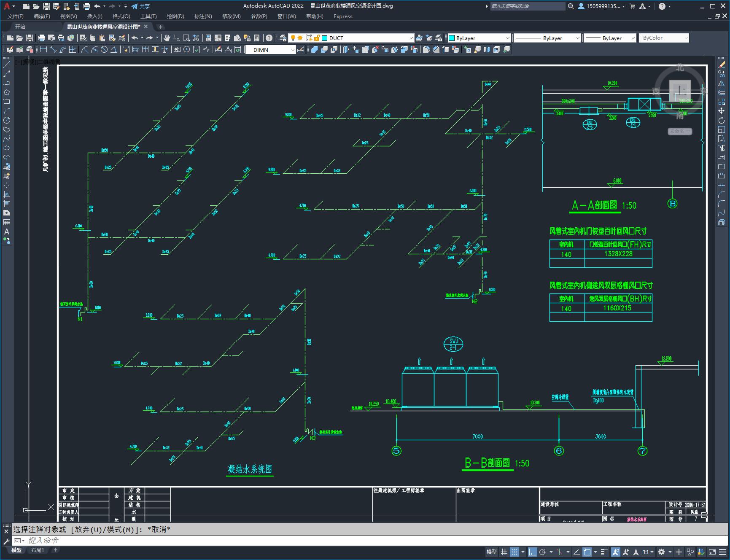Click the 模型 model space button in status bar
730x560 pixels.
click(491, 552)
